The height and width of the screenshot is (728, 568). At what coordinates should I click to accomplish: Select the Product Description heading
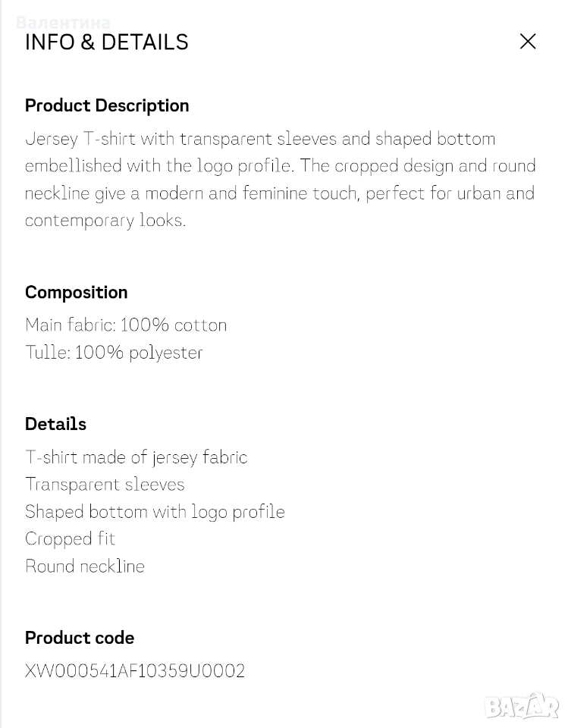click(x=107, y=105)
